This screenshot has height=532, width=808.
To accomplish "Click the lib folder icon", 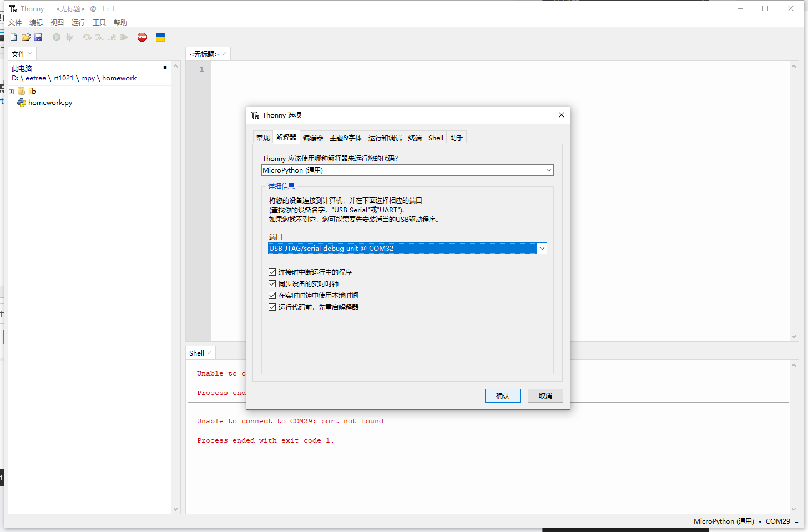I will pos(21,91).
